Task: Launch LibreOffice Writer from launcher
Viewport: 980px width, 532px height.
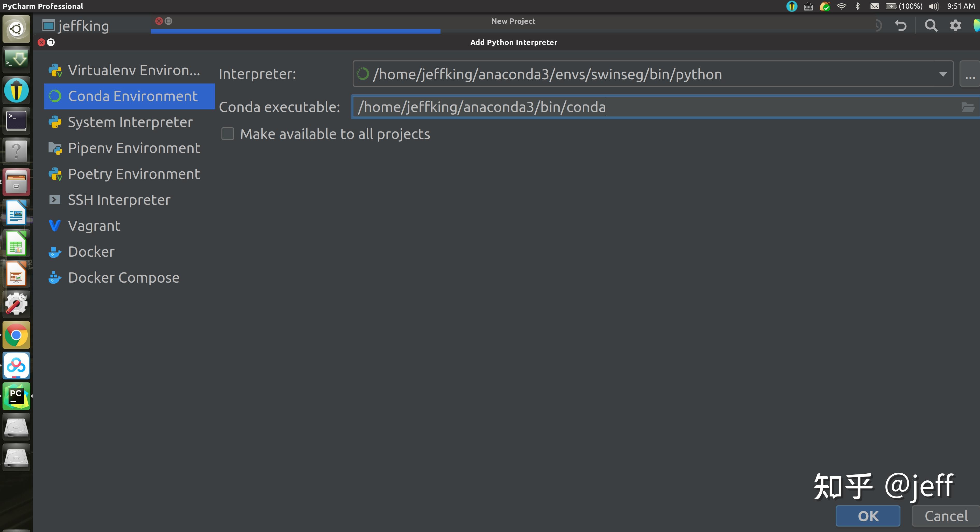Action: (16, 212)
